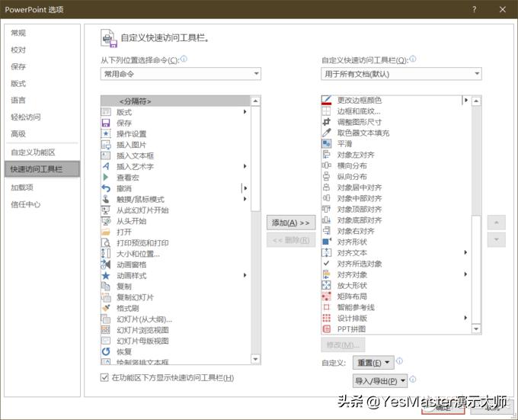
Task: Toggle 在功能区下方显示快速访问工具栏 checkbox
Action: 104,377
